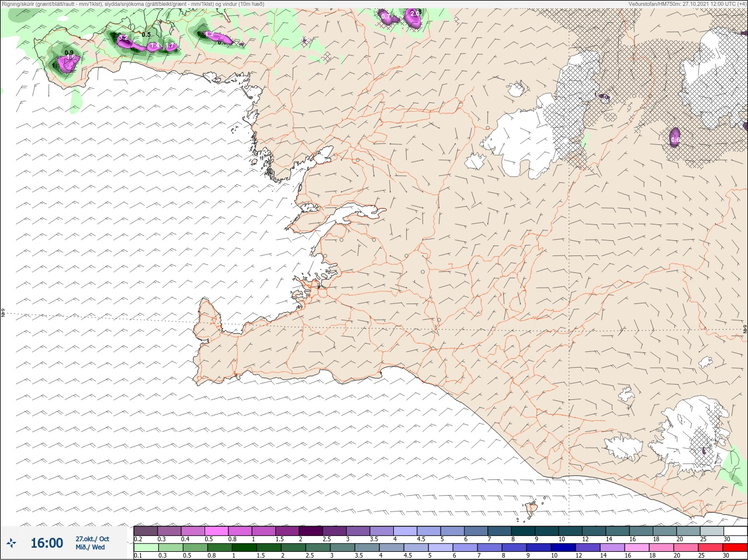Screen dimensions: 748x560
Task: Click the "4.5" label in lower legend row
Action: pyautogui.click(x=408, y=556)
